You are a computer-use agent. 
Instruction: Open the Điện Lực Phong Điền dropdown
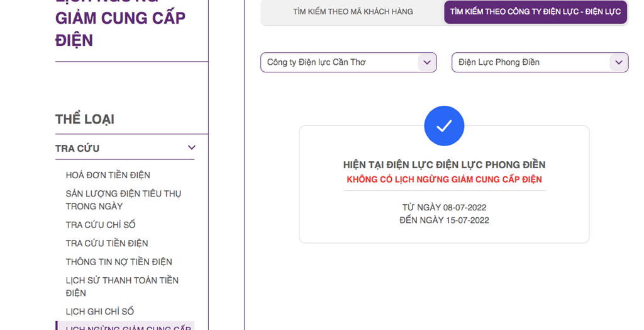tap(530, 62)
